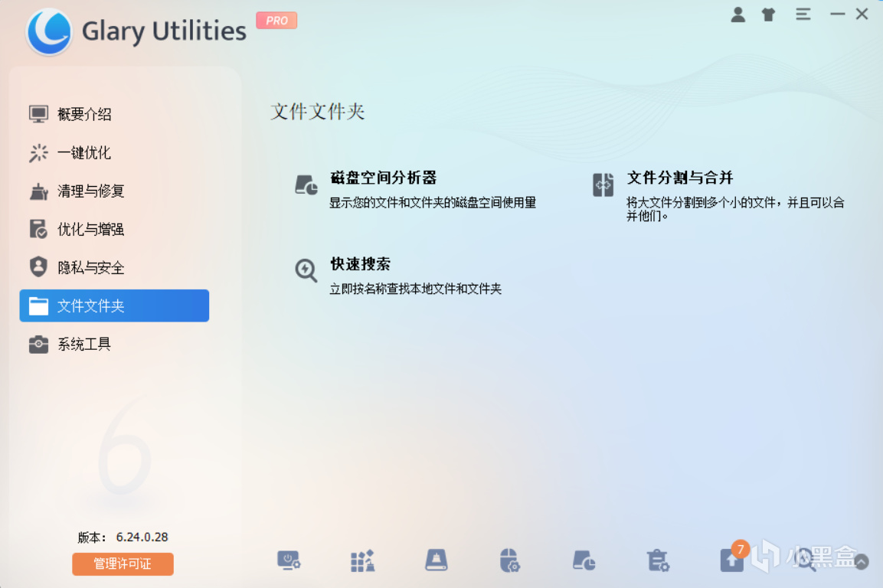883x588 pixels.
Task: Click the context menu manager icon in the bottom toolbar
Action: click(509, 561)
